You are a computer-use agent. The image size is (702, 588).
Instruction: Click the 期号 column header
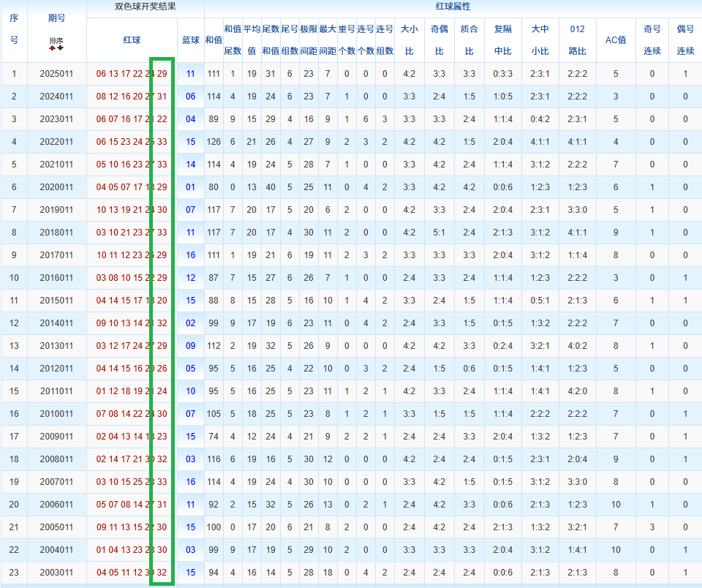coord(56,18)
